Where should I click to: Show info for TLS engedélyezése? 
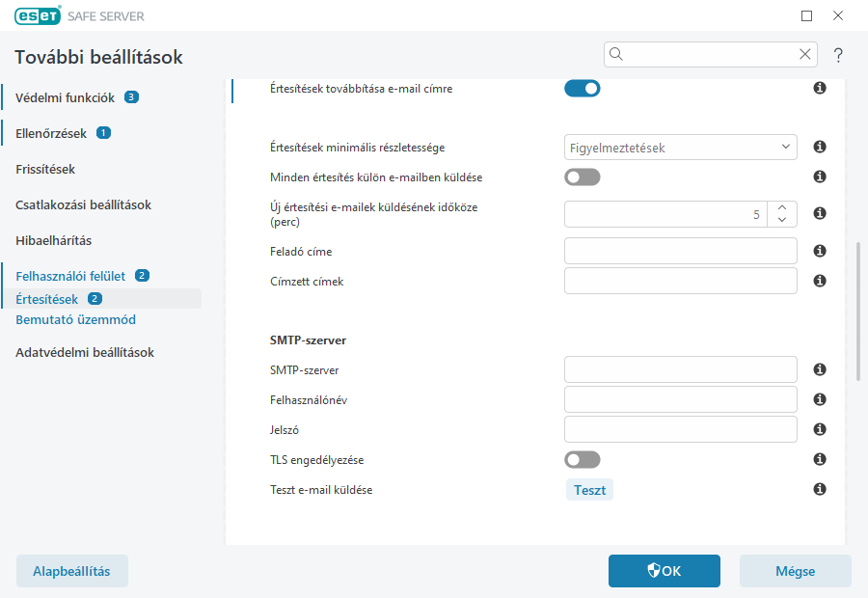click(820, 459)
